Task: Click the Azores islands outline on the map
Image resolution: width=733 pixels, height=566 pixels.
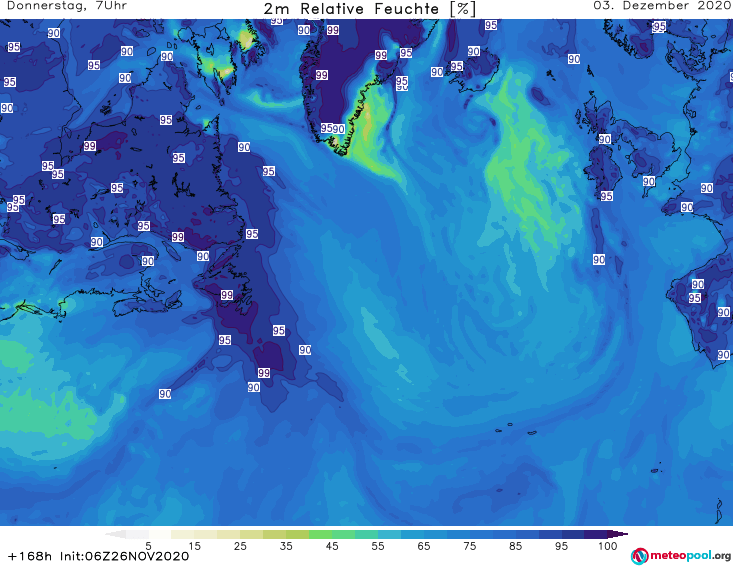Action: (517, 429)
